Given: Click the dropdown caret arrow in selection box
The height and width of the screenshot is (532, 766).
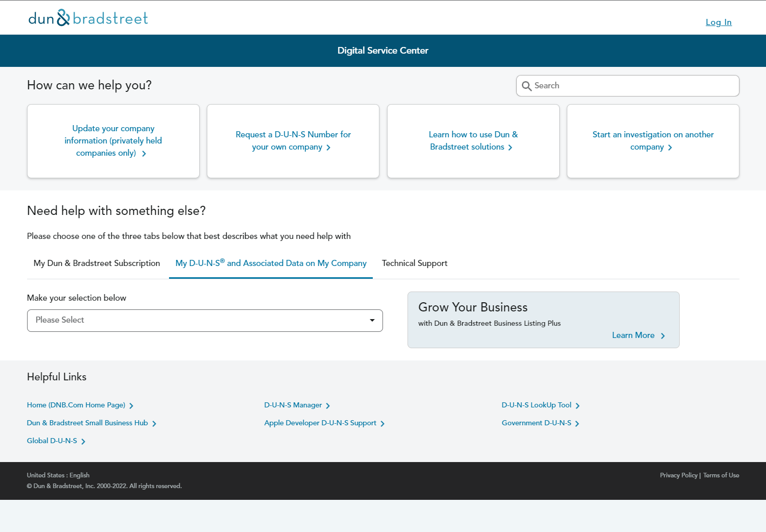Looking at the screenshot, I should [x=372, y=321].
